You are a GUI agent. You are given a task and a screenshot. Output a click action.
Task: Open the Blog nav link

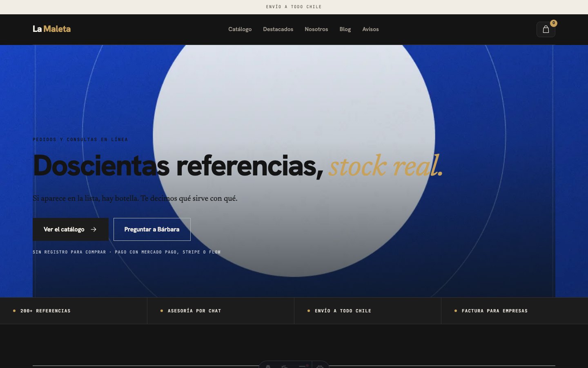[x=345, y=29]
